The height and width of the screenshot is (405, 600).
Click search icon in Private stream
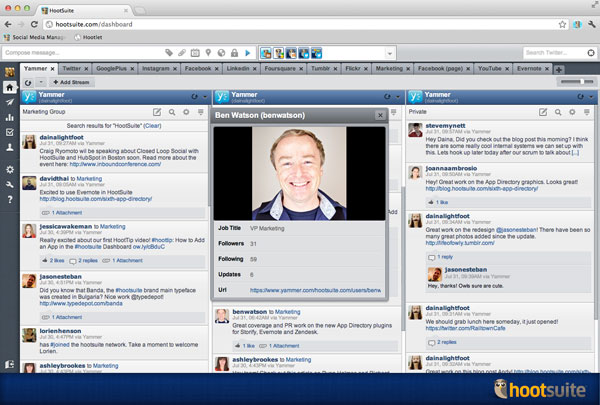tap(558, 112)
